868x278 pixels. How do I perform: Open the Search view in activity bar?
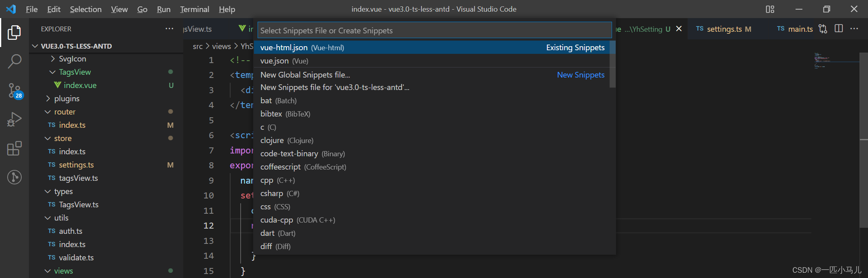14,61
